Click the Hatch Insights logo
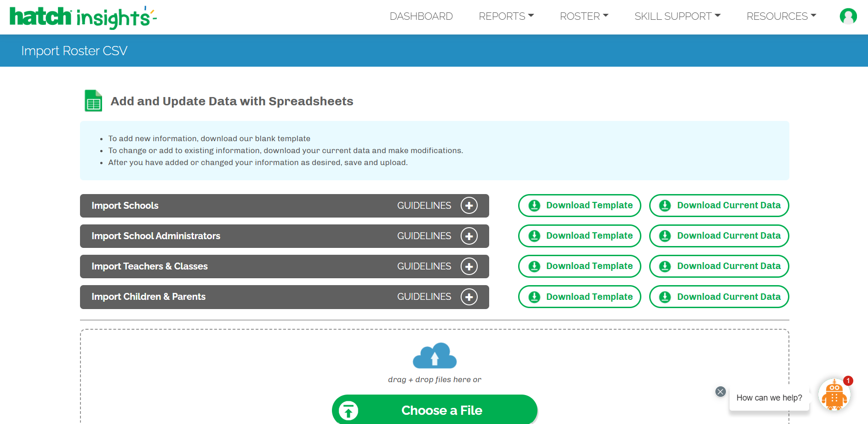The width and height of the screenshot is (868, 424). [83, 17]
